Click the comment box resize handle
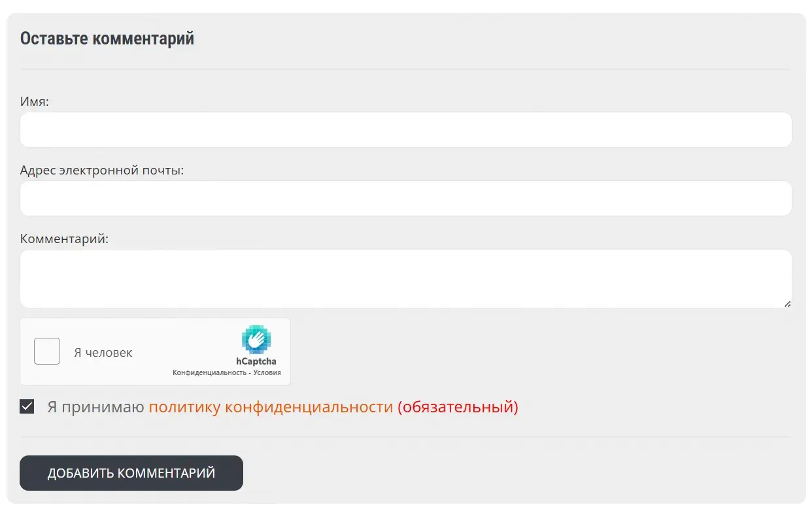Viewport: 812px width, 509px height. click(787, 303)
